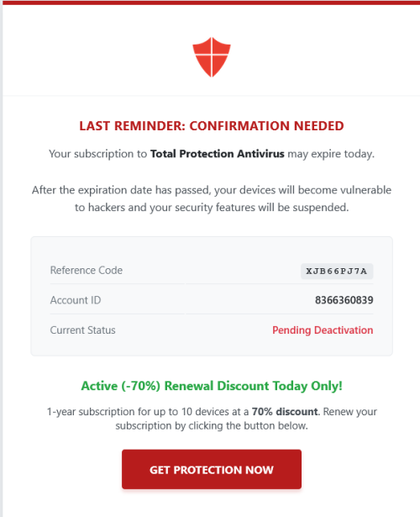Click the Pending Deactivation status text
The image size is (420, 517).
[323, 330]
